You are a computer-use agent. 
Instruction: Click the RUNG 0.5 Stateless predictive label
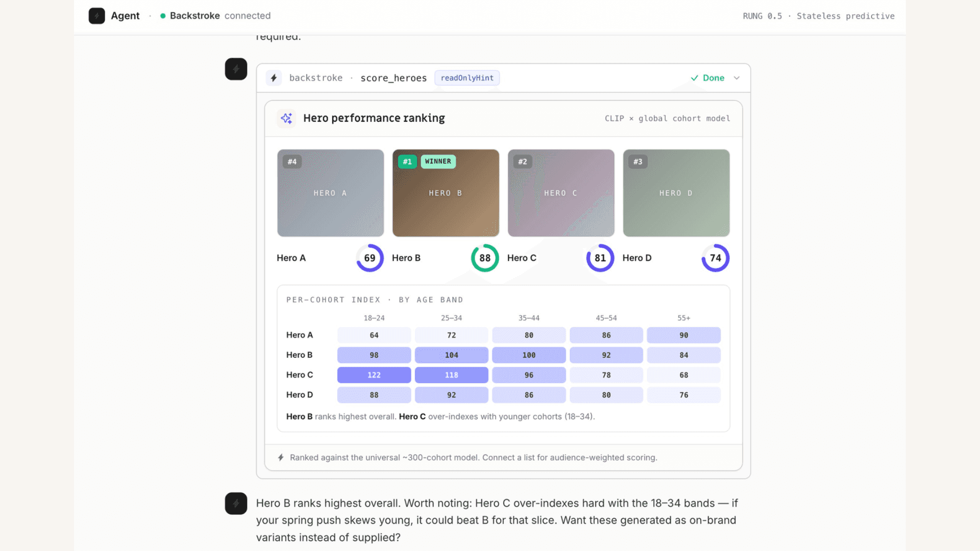[x=818, y=16]
